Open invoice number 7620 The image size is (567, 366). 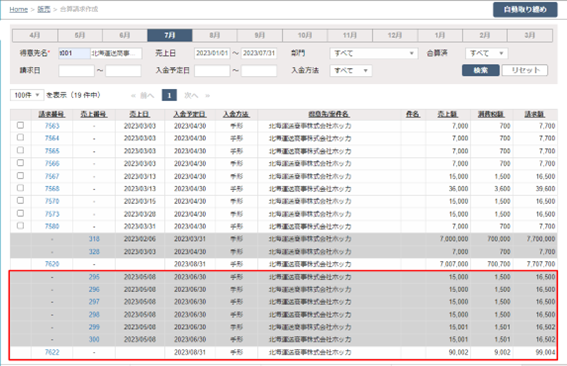click(52, 264)
